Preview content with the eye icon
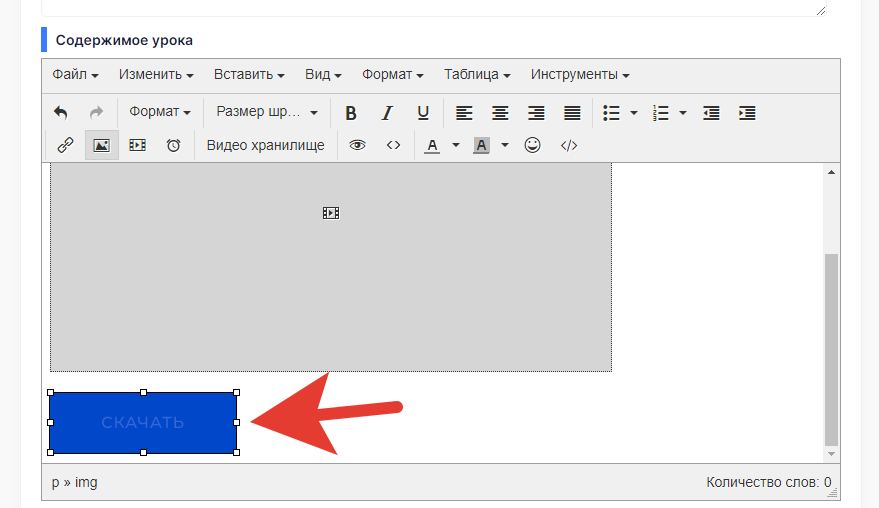 [357, 145]
